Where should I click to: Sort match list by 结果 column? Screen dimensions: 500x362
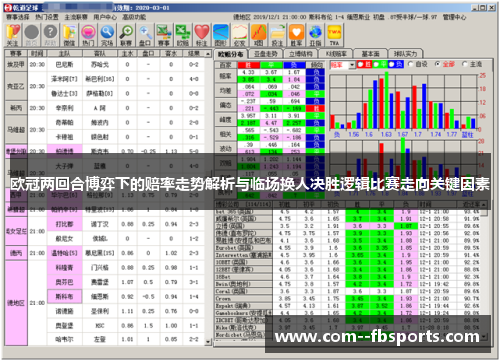[194, 54]
